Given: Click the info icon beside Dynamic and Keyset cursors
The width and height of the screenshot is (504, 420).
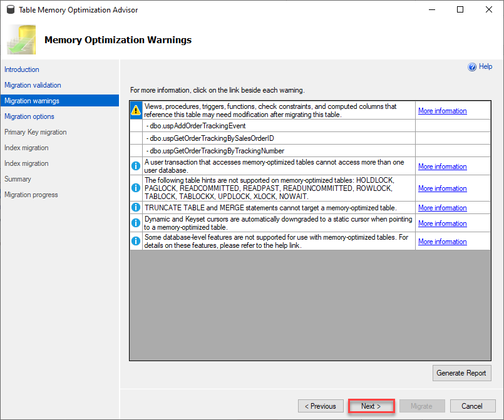Looking at the screenshot, I should coord(136,223).
